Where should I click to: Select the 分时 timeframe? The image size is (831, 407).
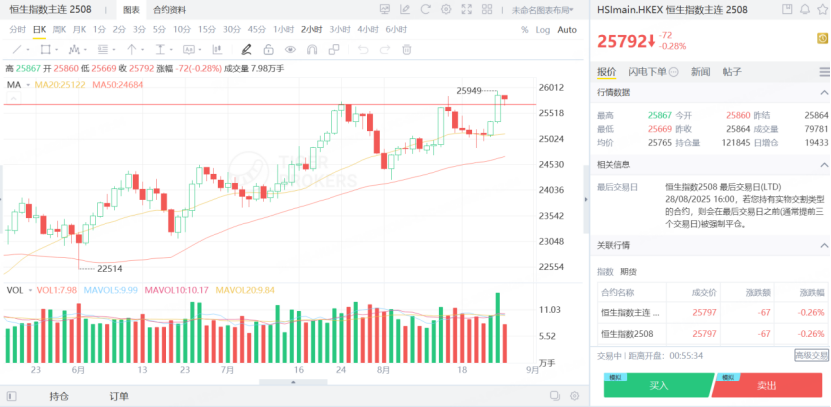coord(17,30)
